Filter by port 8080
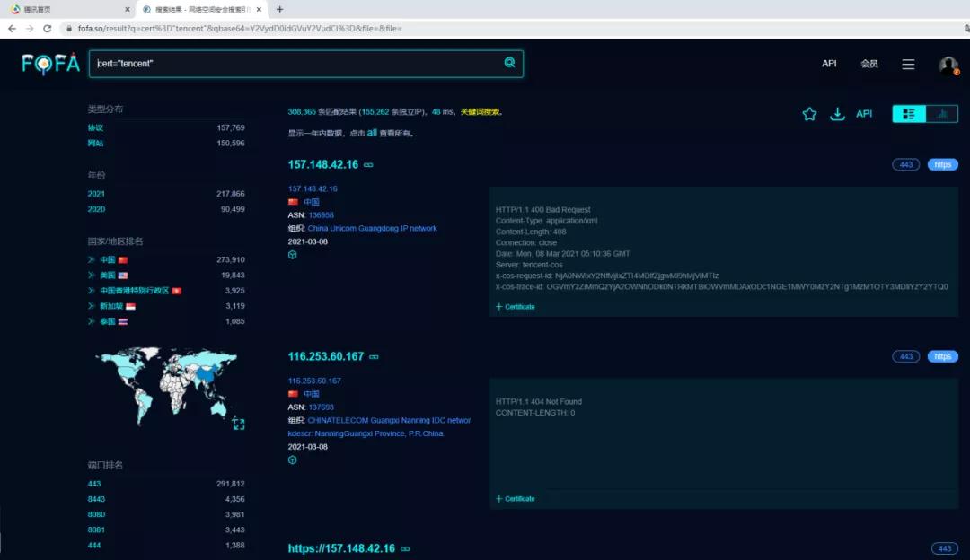The width and height of the screenshot is (970, 560). (x=96, y=514)
